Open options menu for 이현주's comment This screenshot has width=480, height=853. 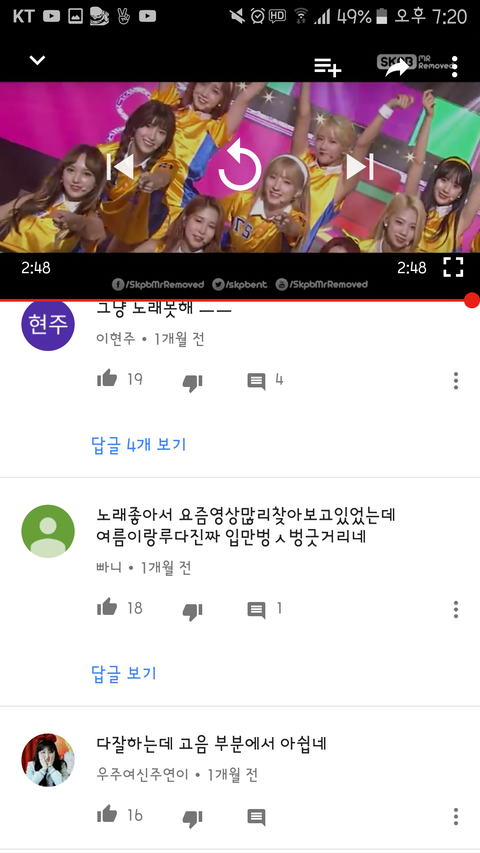(x=456, y=381)
